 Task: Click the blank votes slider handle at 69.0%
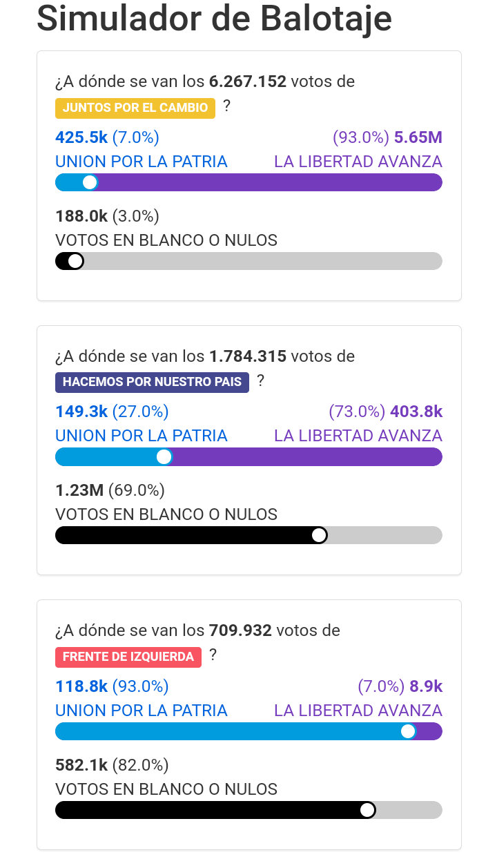[x=319, y=535]
